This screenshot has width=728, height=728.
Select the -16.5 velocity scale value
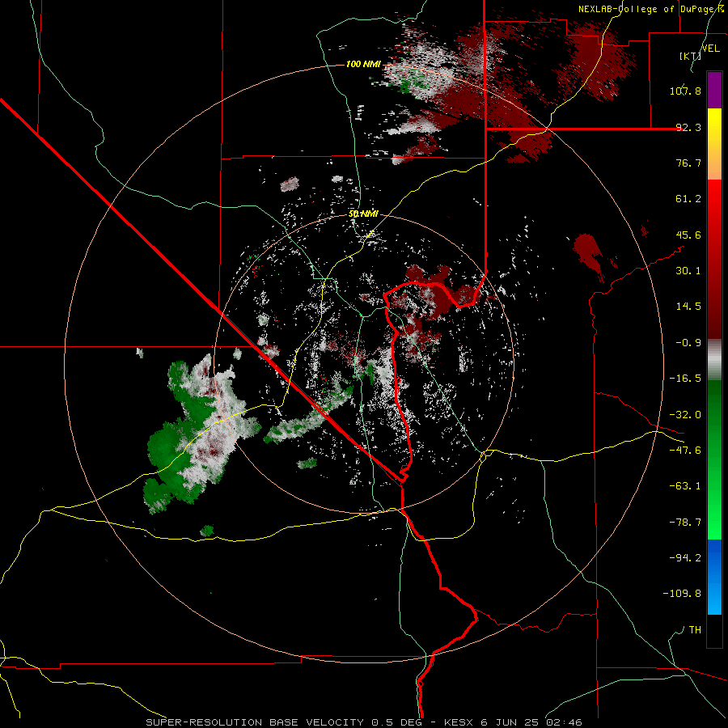pos(685,379)
